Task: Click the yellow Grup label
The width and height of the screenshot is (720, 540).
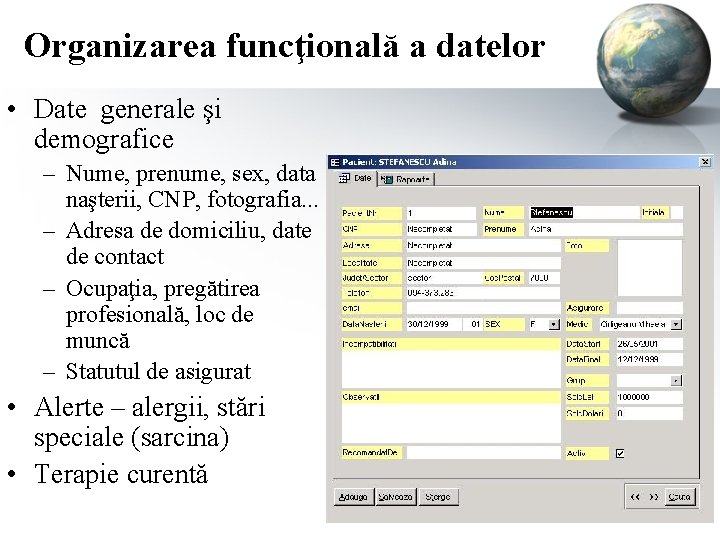Action: (587, 381)
